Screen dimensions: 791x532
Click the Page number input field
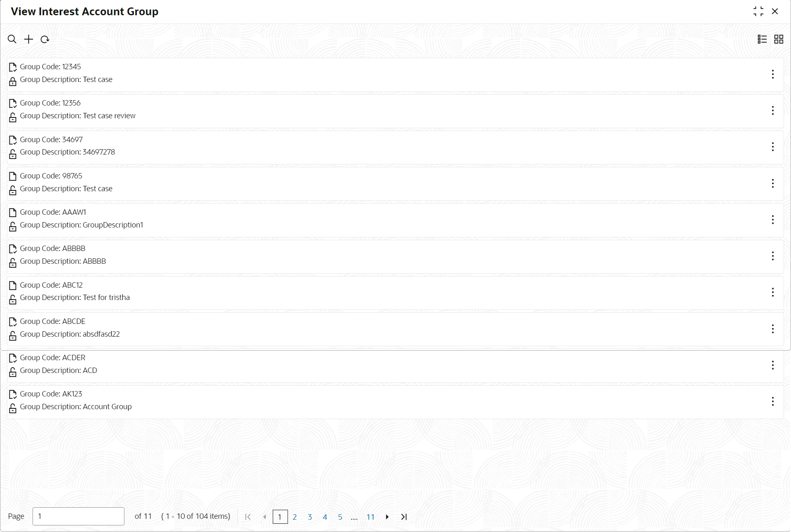(78, 516)
